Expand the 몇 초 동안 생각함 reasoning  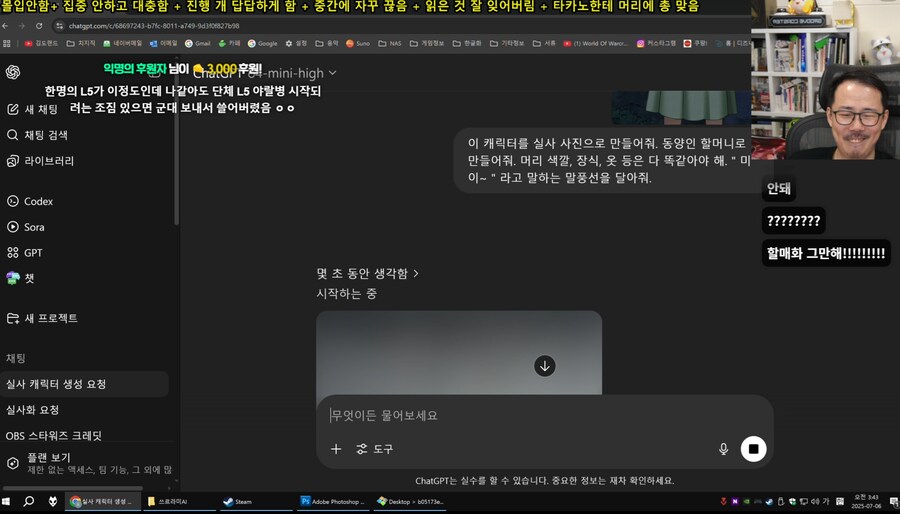(368, 274)
